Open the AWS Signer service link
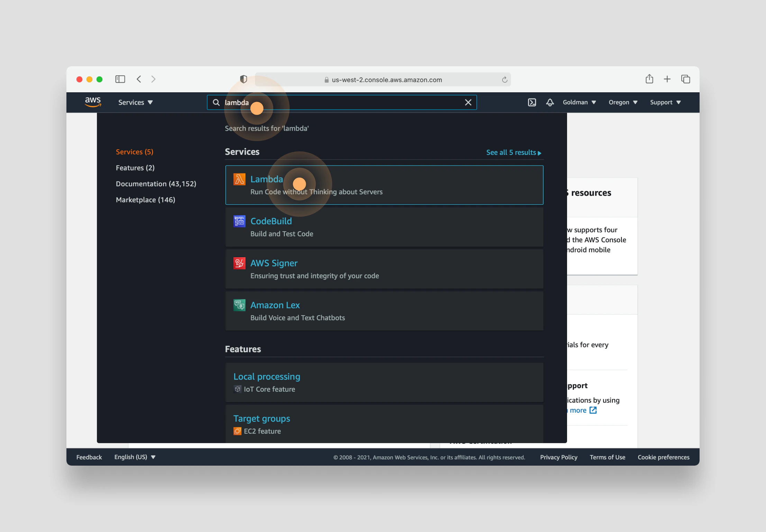 274,263
